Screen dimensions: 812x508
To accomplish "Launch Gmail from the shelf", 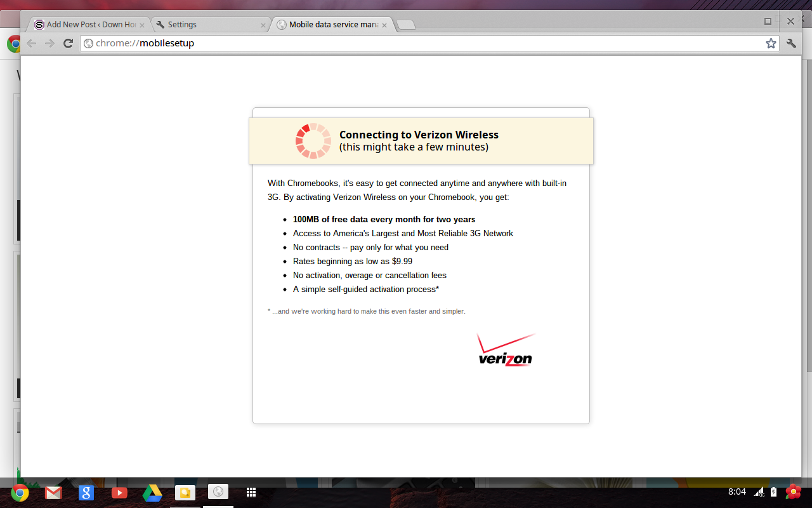I will click(53, 493).
